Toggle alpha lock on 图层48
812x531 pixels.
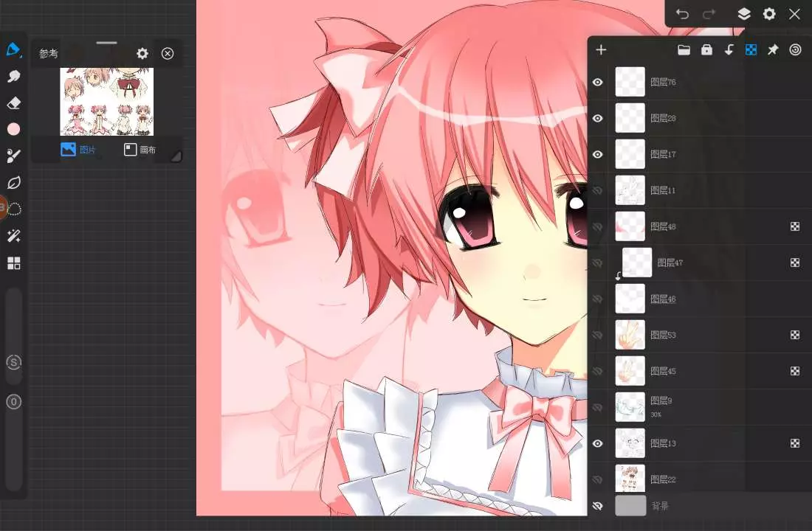point(795,226)
